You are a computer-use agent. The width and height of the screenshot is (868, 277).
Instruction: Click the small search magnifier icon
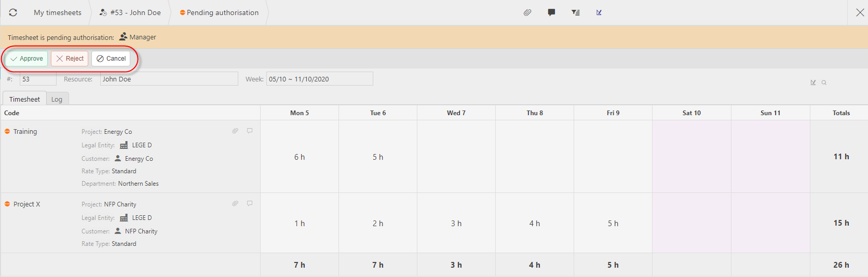coord(824,82)
